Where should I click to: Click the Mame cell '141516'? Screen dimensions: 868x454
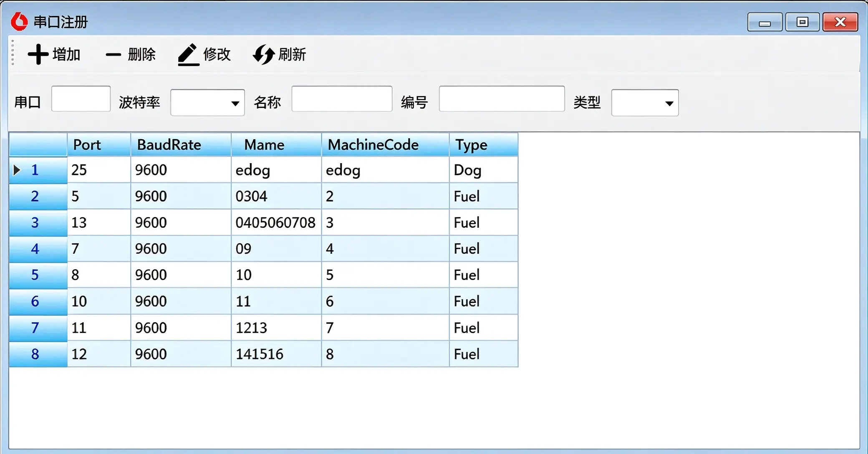[276, 354]
